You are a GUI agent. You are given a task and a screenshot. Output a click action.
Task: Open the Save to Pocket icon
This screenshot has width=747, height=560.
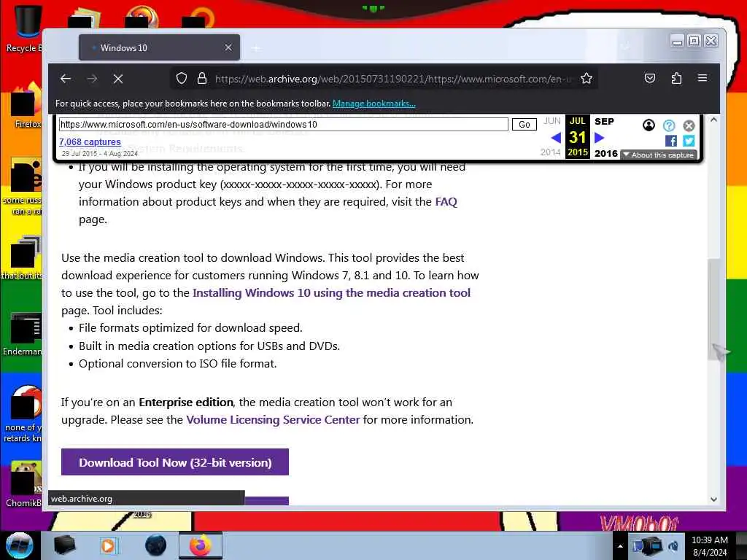coord(650,78)
